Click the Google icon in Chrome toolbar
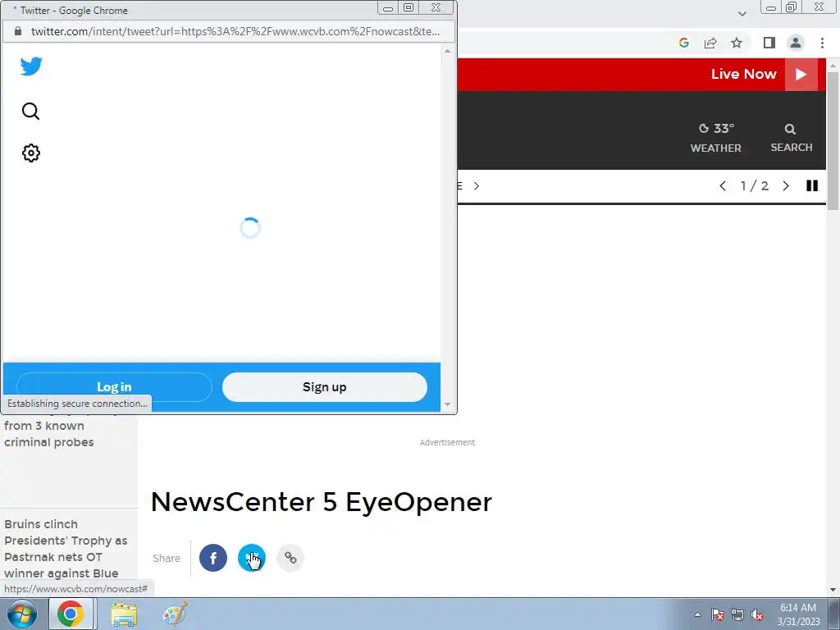The width and height of the screenshot is (840, 630). pos(683,43)
